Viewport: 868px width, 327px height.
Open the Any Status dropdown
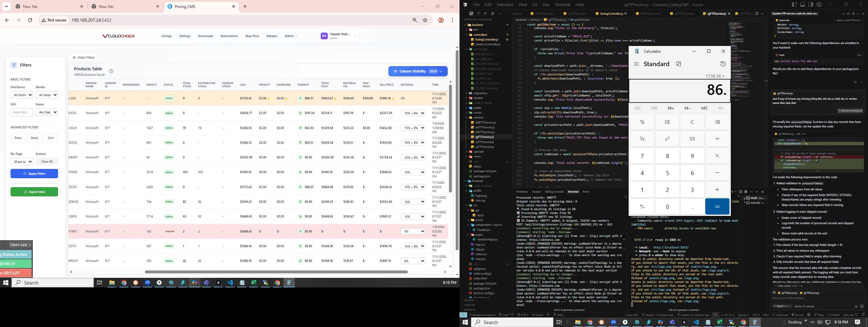[x=47, y=112]
